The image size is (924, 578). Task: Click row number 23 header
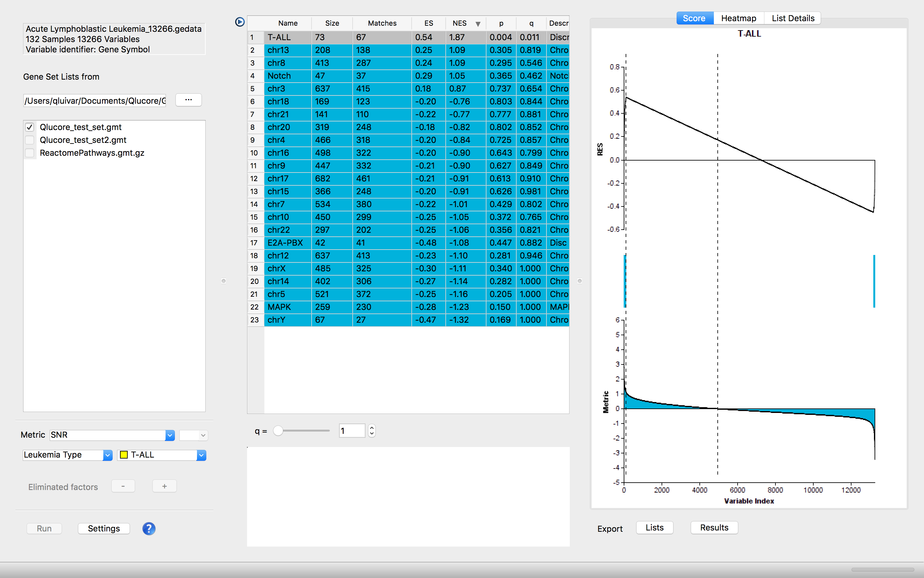click(255, 320)
